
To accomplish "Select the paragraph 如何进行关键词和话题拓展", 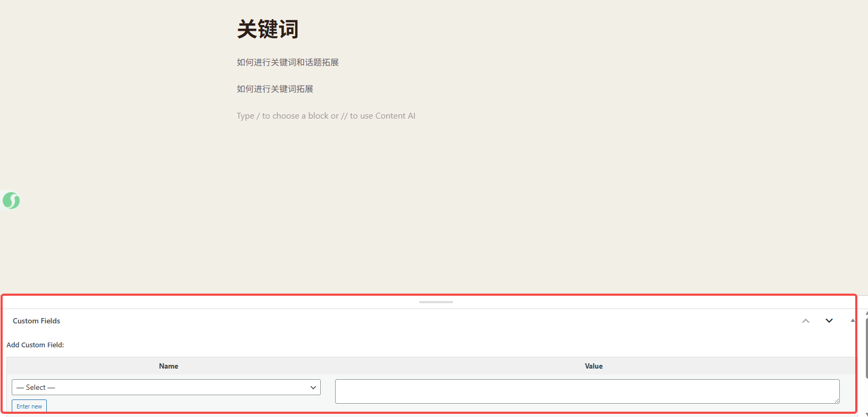I will (x=287, y=62).
